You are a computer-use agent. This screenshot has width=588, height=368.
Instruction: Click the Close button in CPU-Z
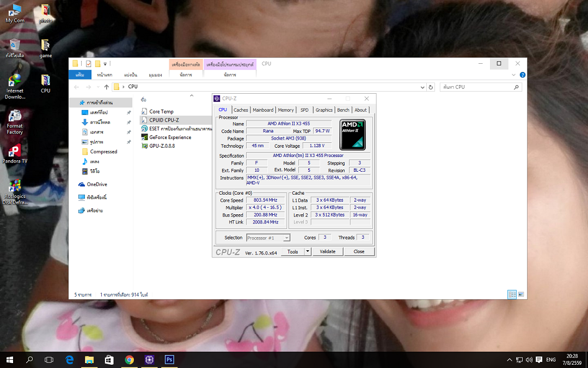[359, 251]
